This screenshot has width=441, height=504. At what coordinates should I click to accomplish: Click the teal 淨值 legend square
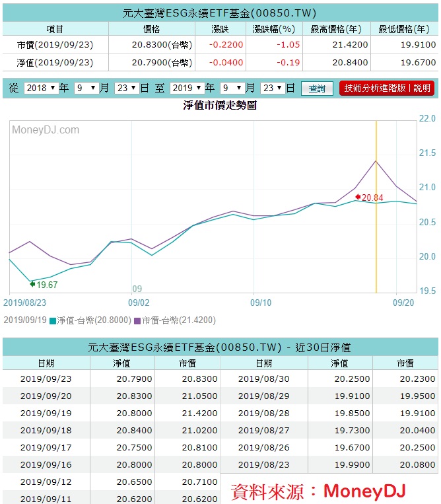click(53, 320)
